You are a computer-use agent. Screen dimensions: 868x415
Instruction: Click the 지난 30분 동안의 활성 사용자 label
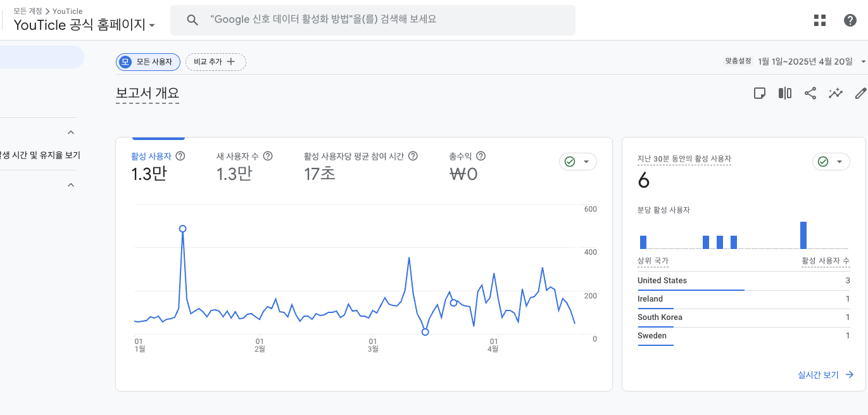(x=684, y=159)
